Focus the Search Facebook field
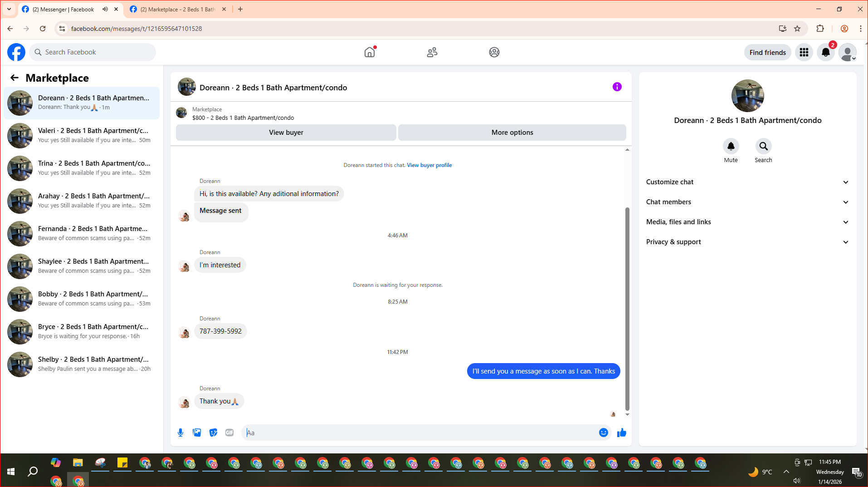The width and height of the screenshot is (868, 487). click(93, 52)
